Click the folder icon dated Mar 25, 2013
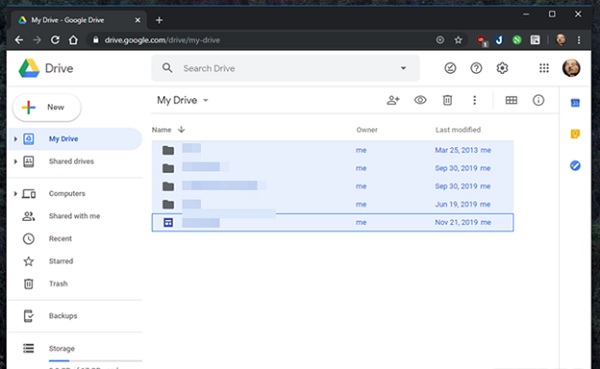The width and height of the screenshot is (600, 369). click(x=168, y=150)
